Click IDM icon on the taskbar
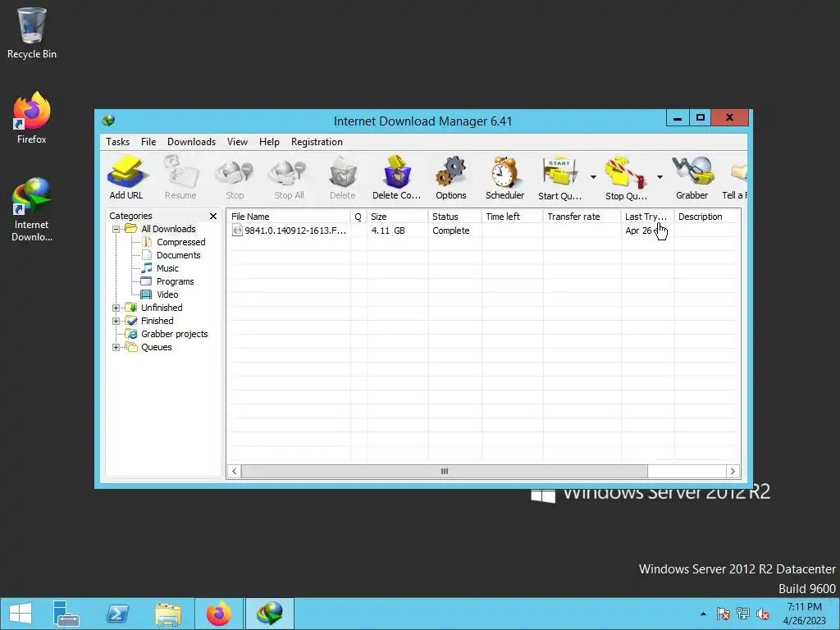 tap(269, 614)
